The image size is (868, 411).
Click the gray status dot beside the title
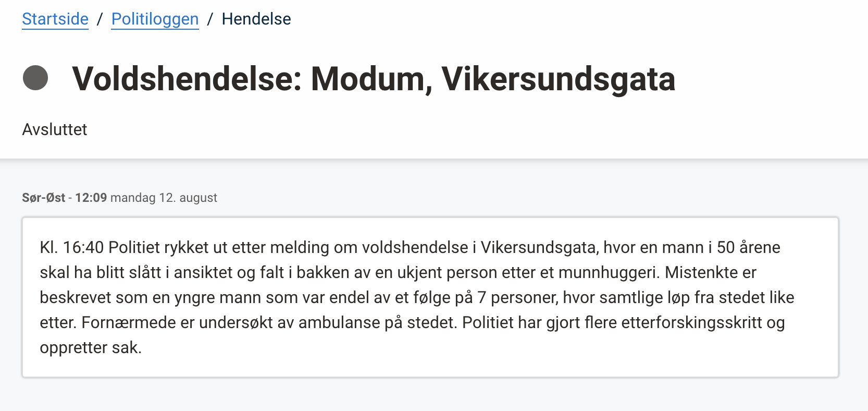(x=35, y=78)
